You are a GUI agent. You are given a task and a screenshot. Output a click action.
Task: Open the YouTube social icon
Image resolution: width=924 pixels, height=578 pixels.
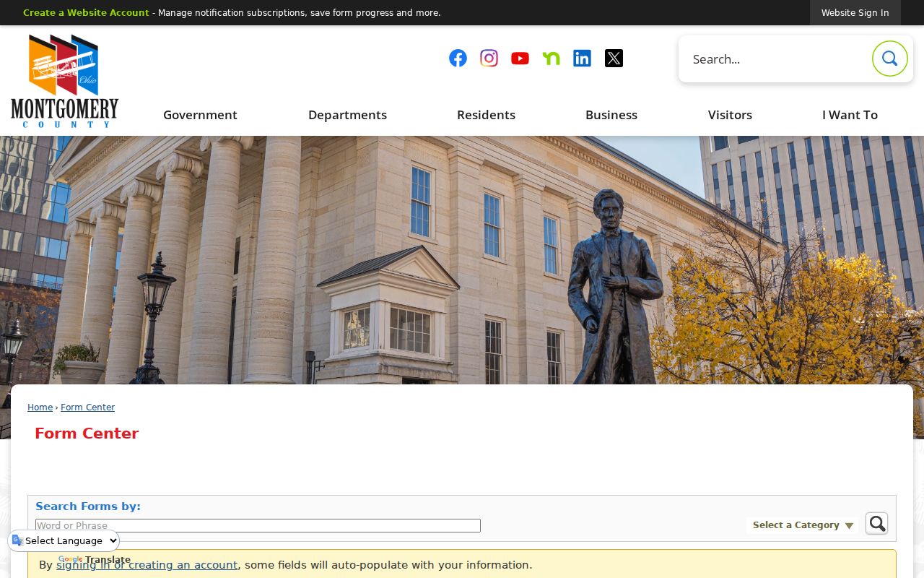pyautogui.click(x=520, y=59)
